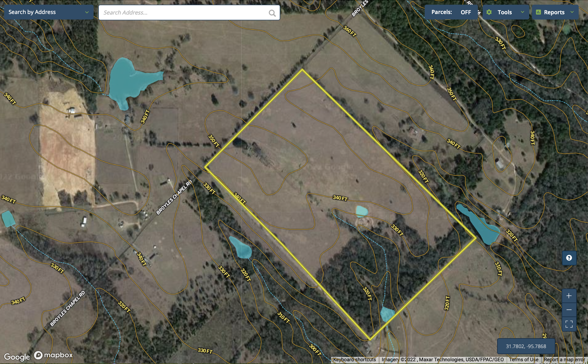Click the Google logo
The image size is (588, 364).
coord(17,357)
